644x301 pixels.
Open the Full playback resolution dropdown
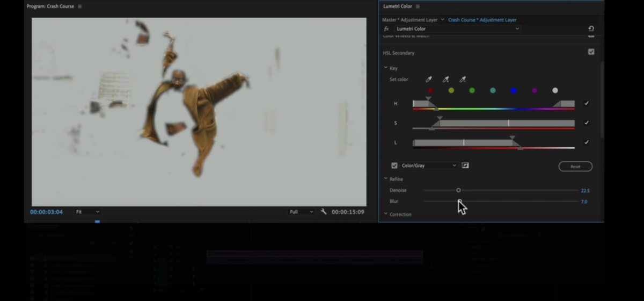pyautogui.click(x=301, y=212)
